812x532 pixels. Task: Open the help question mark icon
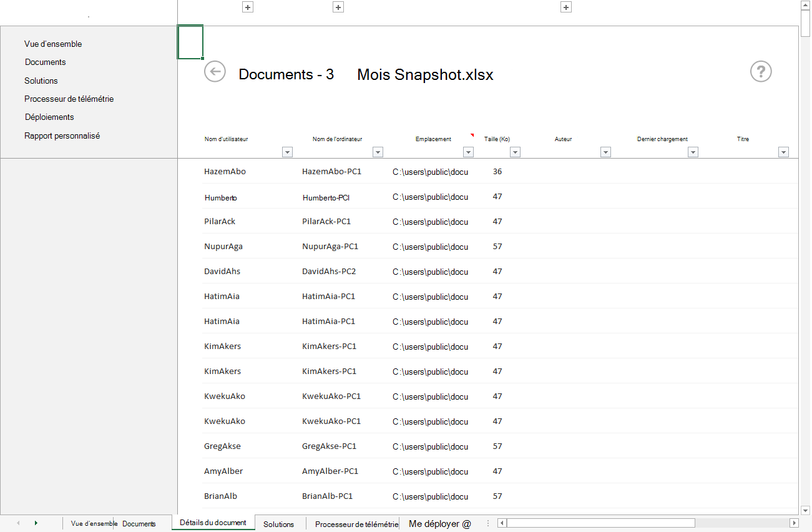coord(760,71)
